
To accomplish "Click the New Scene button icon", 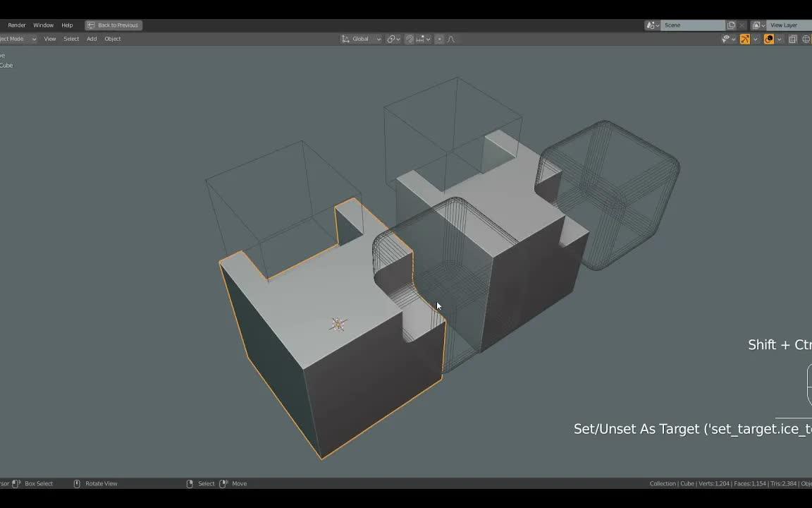I will pos(732,25).
